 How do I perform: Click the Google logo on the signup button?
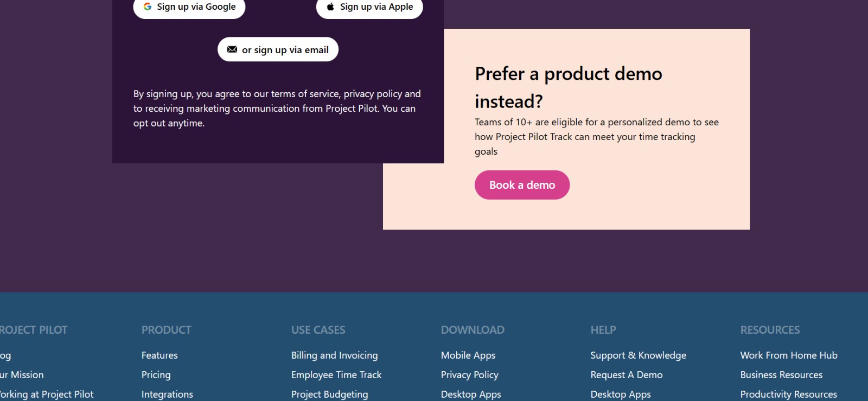click(148, 7)
